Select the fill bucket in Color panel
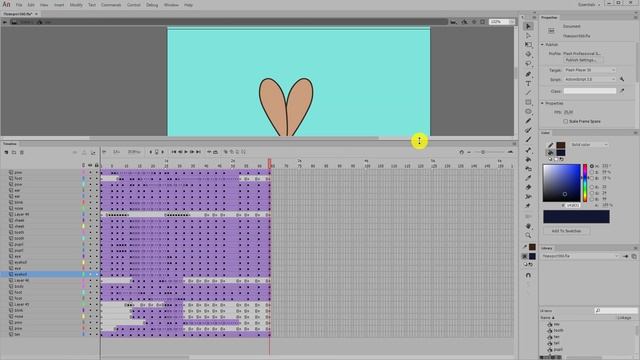 (x=550, y=153)
